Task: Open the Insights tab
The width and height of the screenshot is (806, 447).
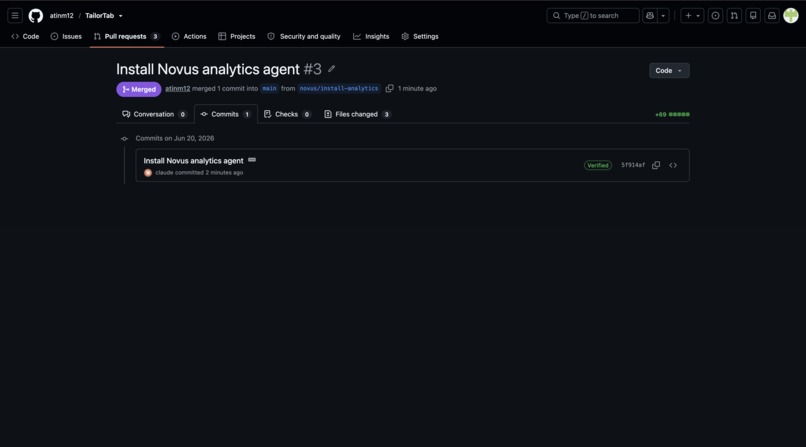Action: pyautogui.click(x=371, y=36)
